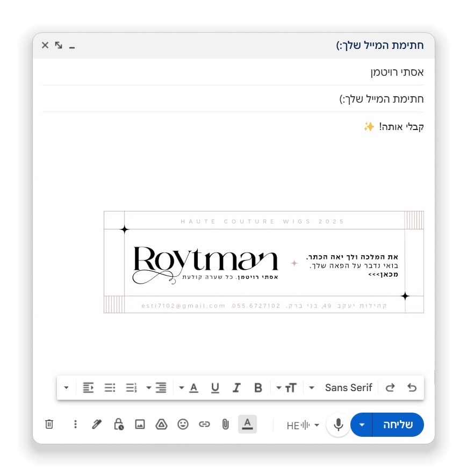Click the indent icon beside bulleted list
The width and height of the screenshot is (467, 476).
click(x=88, y=388)
